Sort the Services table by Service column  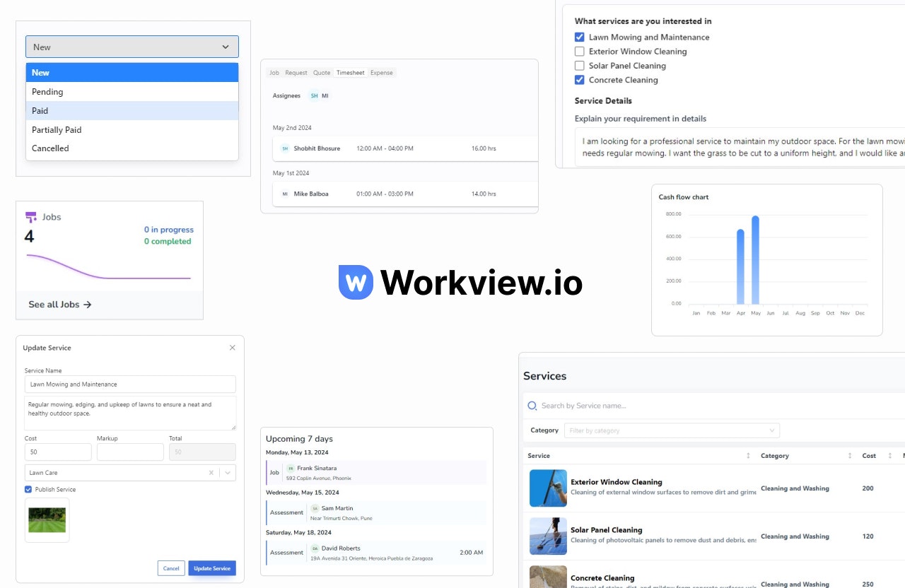tap(748, 456)
